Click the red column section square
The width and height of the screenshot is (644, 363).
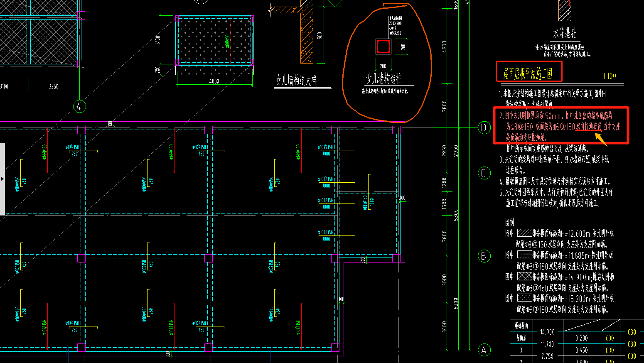[383, 47]
